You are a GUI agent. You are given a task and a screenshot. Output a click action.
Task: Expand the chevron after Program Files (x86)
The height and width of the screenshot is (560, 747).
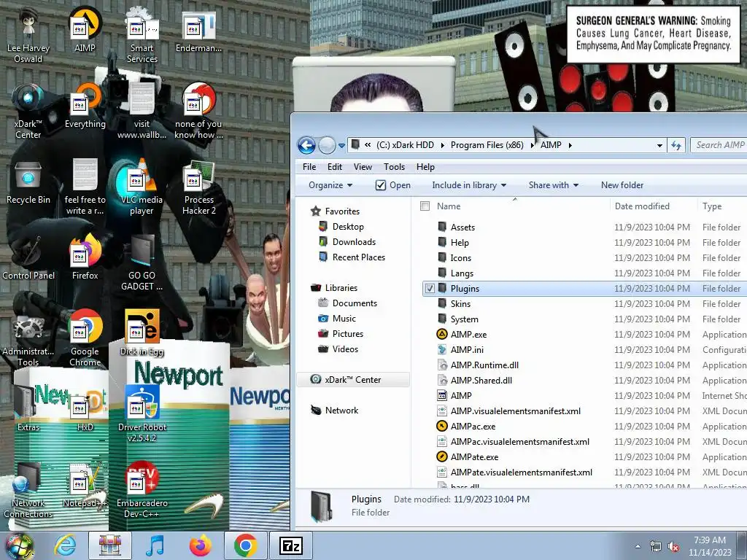tap(532, 145)
